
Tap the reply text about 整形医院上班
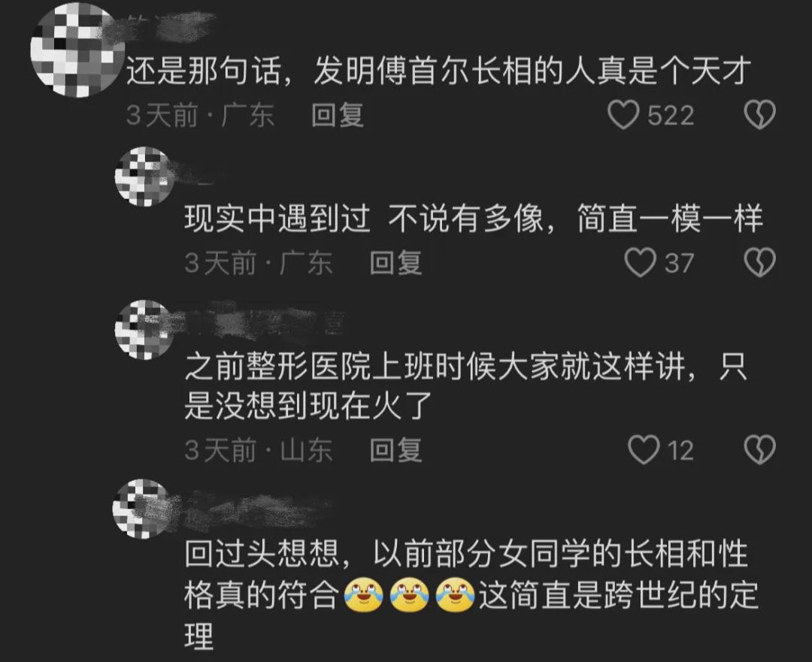466,385
